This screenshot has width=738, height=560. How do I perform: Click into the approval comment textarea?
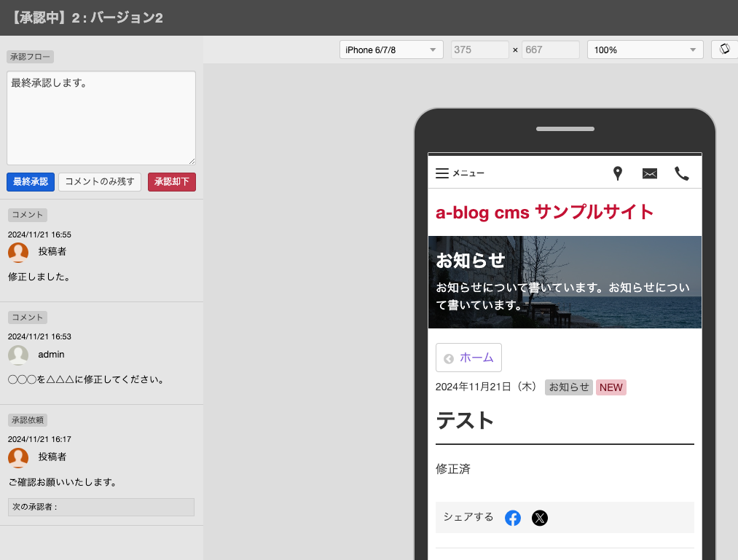(x=101, y=118)
